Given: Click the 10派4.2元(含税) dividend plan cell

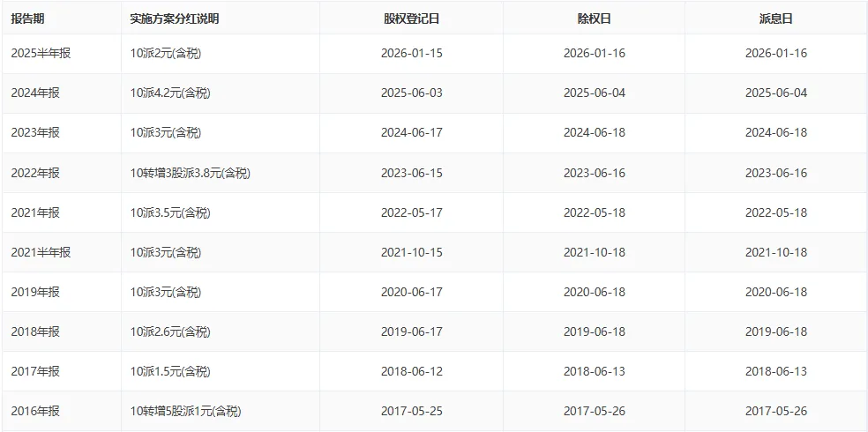Looking at the screenshot, I should 170,93.
